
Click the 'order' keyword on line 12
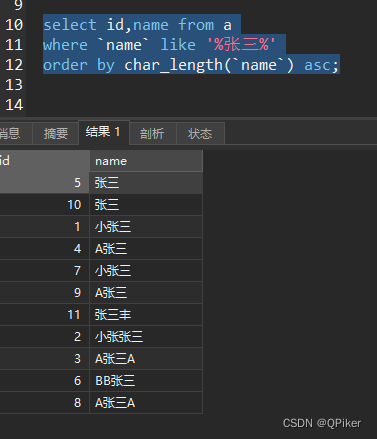point(65,65)
